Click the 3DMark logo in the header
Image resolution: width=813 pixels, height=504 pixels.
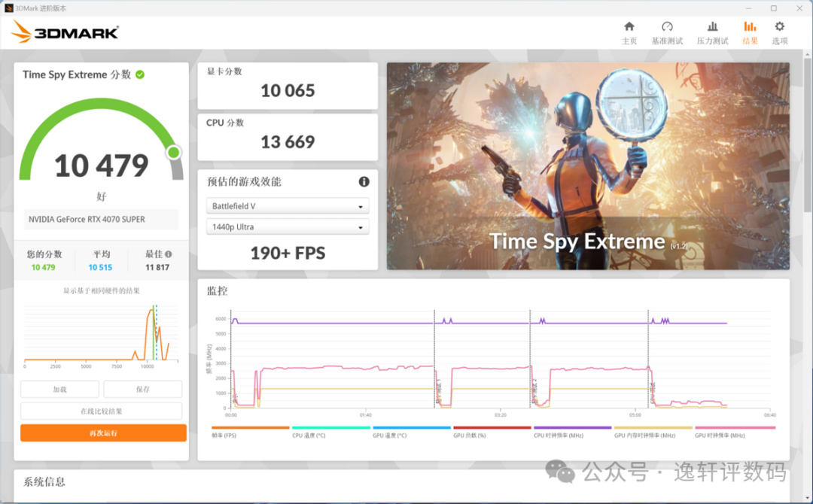click(x=65, y=32)
